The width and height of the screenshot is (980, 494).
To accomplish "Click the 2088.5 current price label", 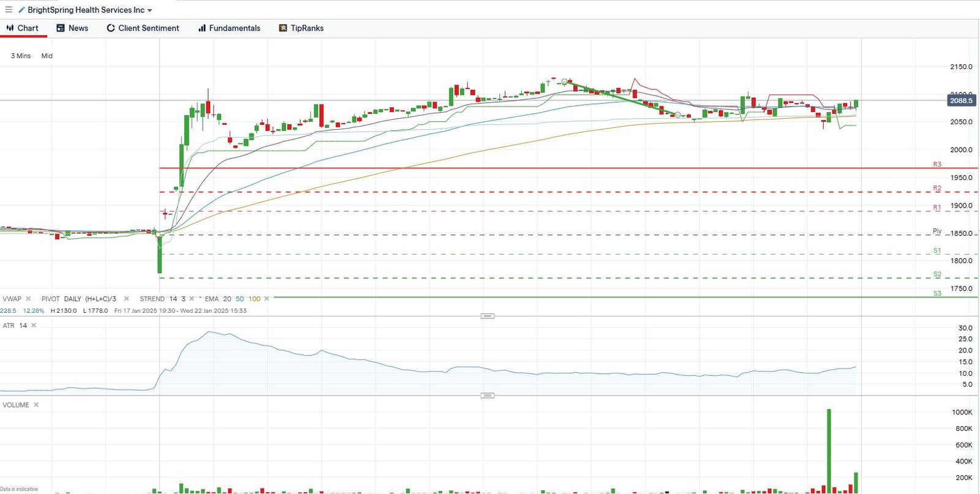I will point(960,100).
